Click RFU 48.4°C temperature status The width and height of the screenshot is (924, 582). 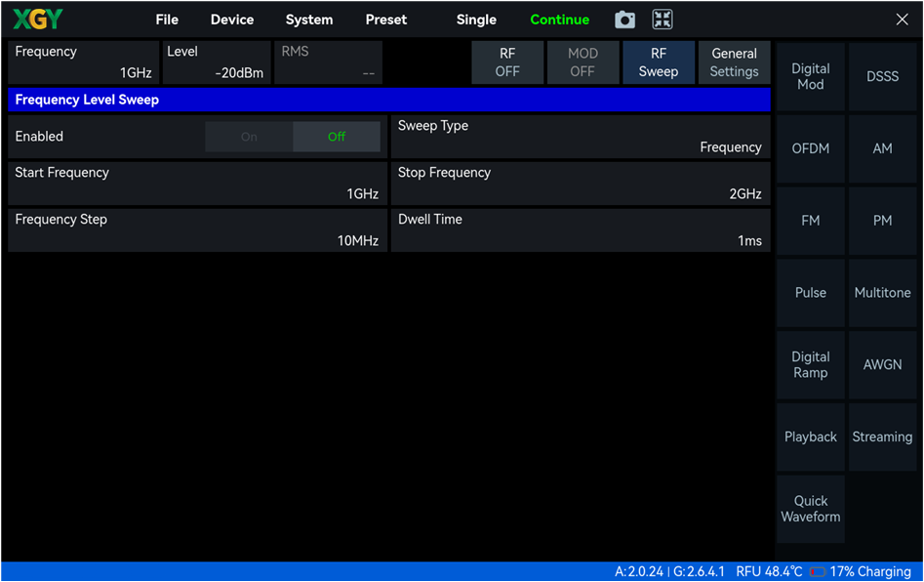(769, 571)
